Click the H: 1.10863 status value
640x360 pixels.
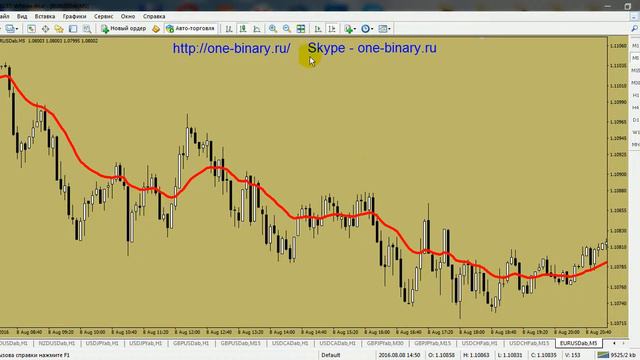(476, 355)
